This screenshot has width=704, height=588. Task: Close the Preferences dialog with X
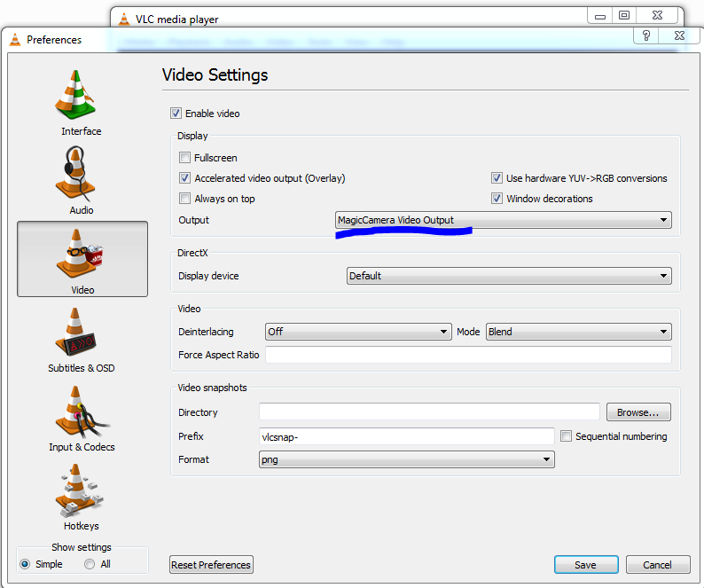[679, 35]
